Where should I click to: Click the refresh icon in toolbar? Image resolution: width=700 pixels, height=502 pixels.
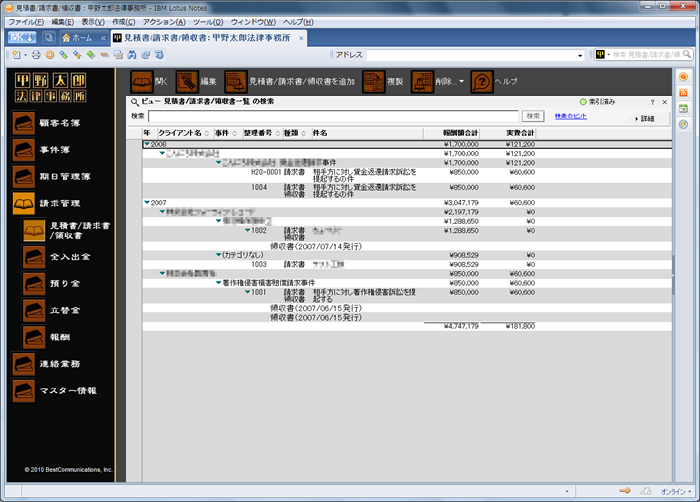click(x=146, y=54)
